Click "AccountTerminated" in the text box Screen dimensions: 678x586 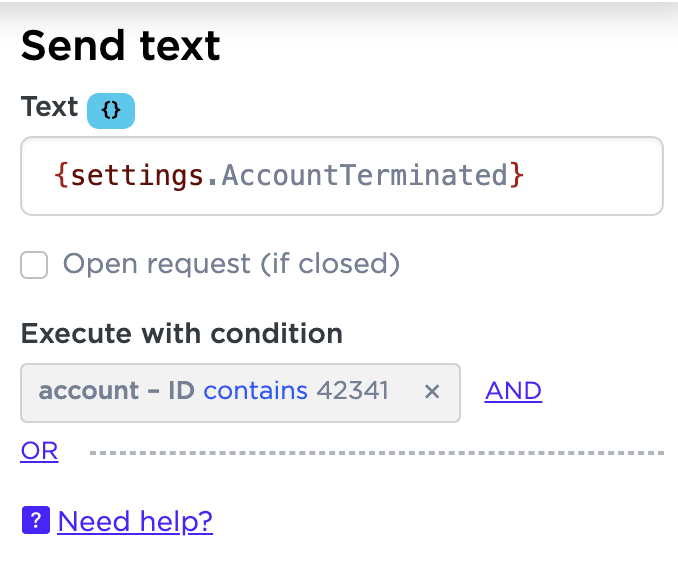click(x=365, y=176)
